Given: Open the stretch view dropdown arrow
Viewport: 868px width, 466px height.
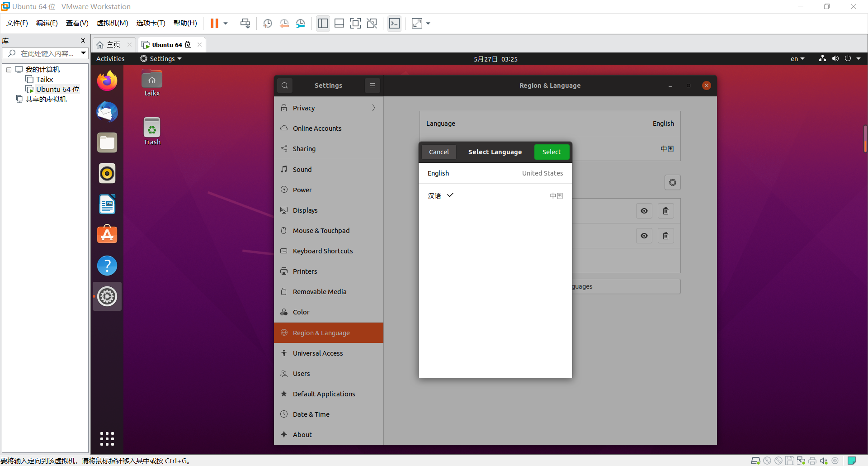Looking at the screenshot, I should pyautogui.click(x=428, y=23).
